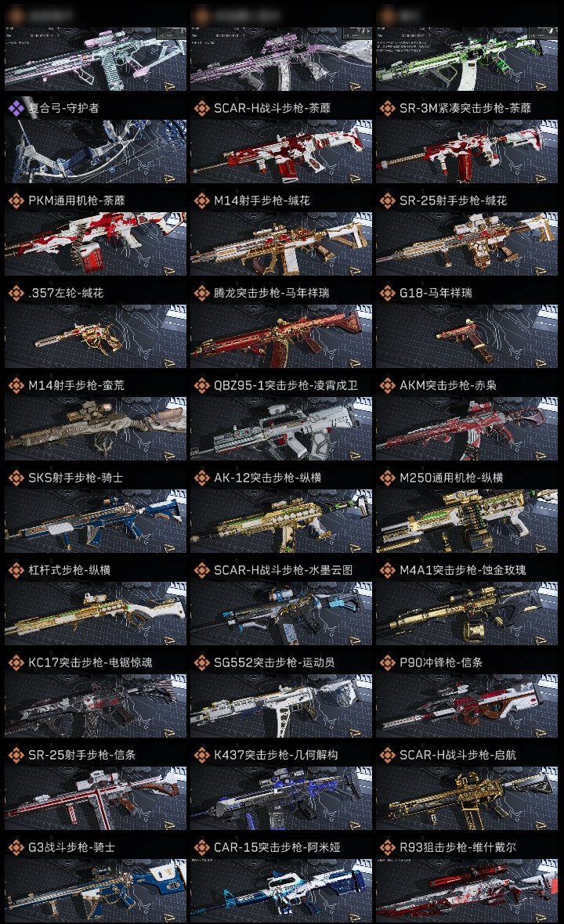Select the 腾龙突击步枪-马年祥瑞 weapon image

point(281,337)
